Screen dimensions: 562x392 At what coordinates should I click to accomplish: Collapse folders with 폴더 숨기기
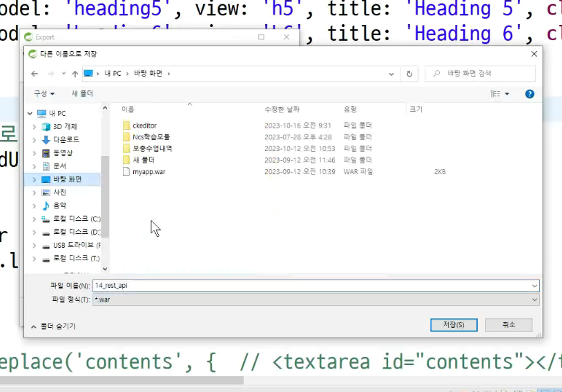click(53, 326)
